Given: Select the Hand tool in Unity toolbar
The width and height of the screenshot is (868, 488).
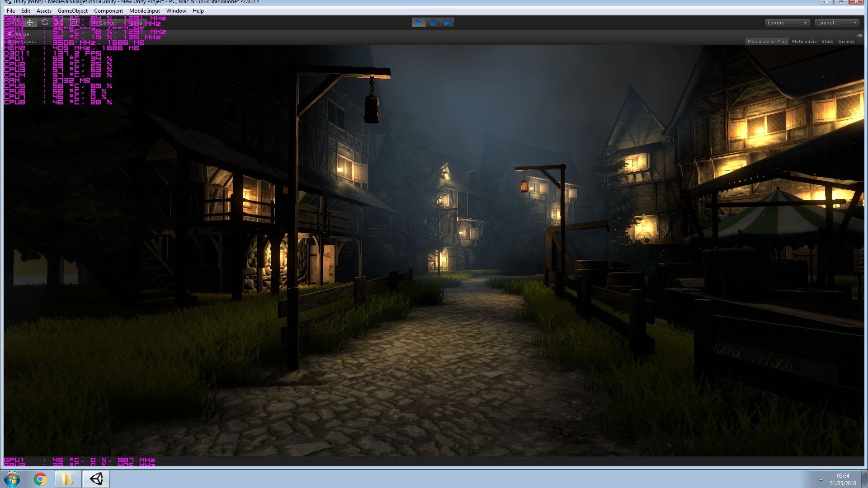Looking at the screenshot, I should point(15,23).
